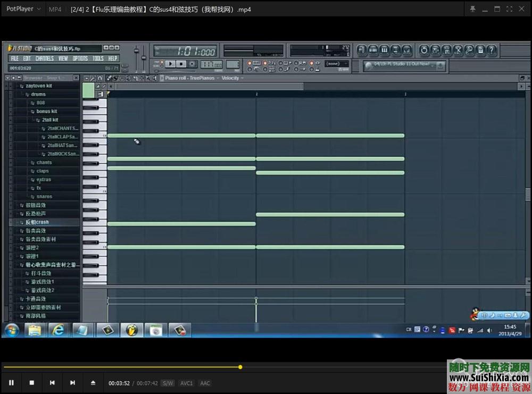
Task: Click the save project icon
Action: pos(435,51)
